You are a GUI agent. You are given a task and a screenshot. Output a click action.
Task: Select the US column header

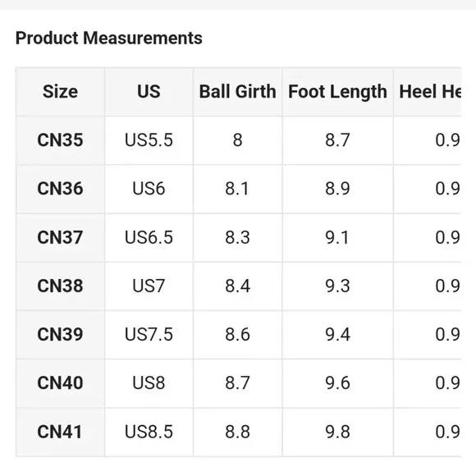click(x=149, y=91)
